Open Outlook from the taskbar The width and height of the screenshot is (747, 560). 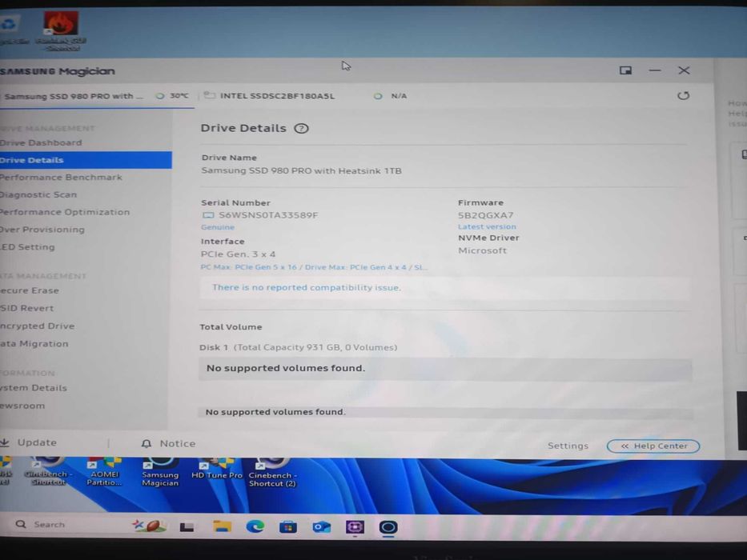click(322, 526)
